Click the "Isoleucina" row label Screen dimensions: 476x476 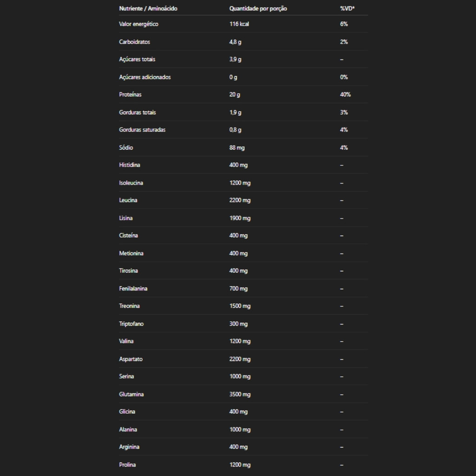(x=131, y=183)
